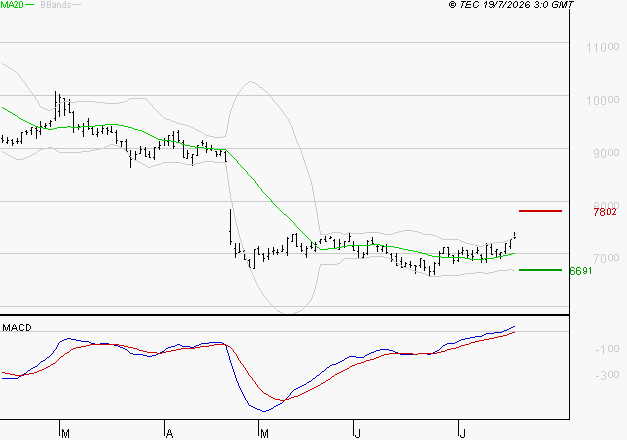Click the first M month marker
627x440 pixels.
pos(66,433)
